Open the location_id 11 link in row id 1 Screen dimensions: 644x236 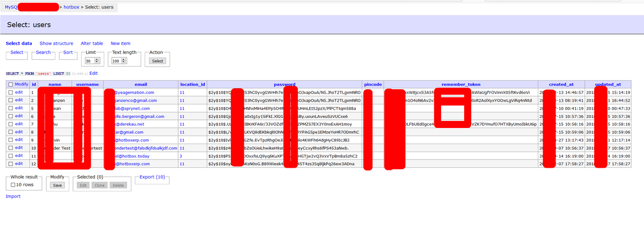tap(182, 92)
